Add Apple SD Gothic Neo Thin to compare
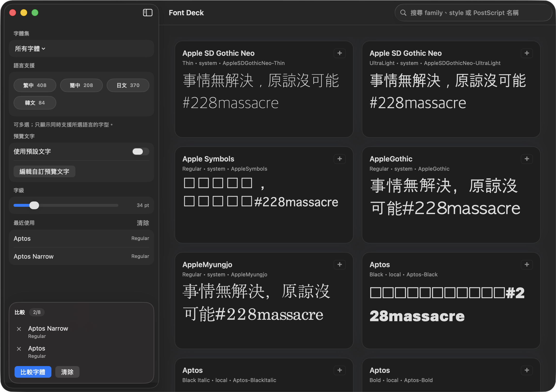This screenshot has height=392, width=556. coord(339,53)
